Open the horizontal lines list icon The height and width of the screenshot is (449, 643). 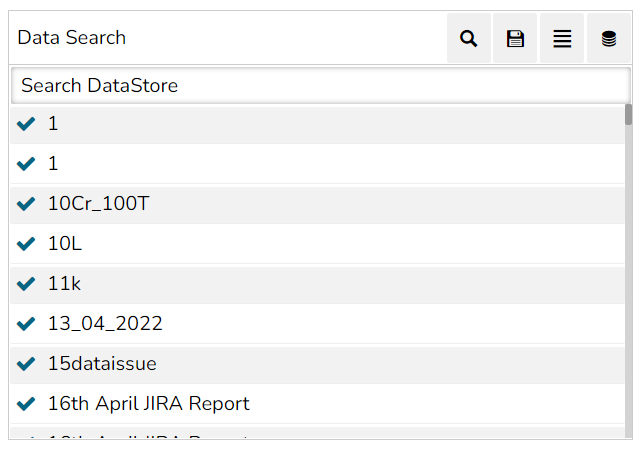[562, 39]
